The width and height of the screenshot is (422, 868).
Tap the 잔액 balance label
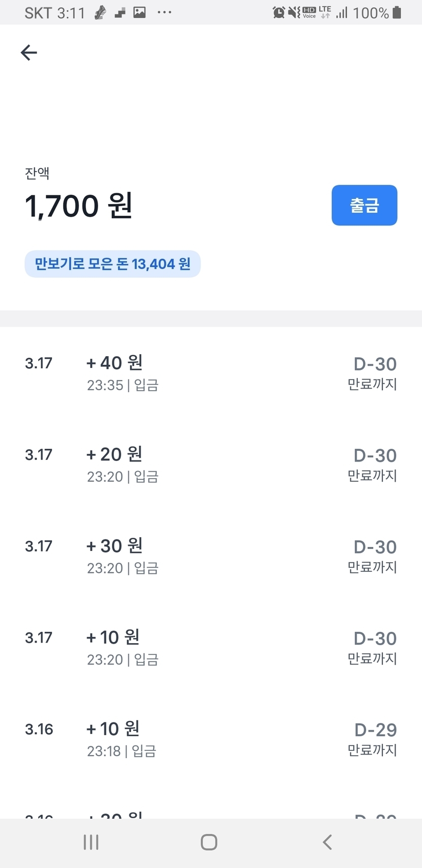pyautogui.click(x=37, y=173)
